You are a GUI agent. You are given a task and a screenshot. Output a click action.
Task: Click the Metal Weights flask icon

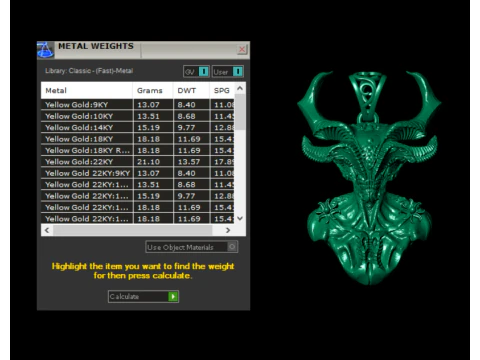point(45,50)
